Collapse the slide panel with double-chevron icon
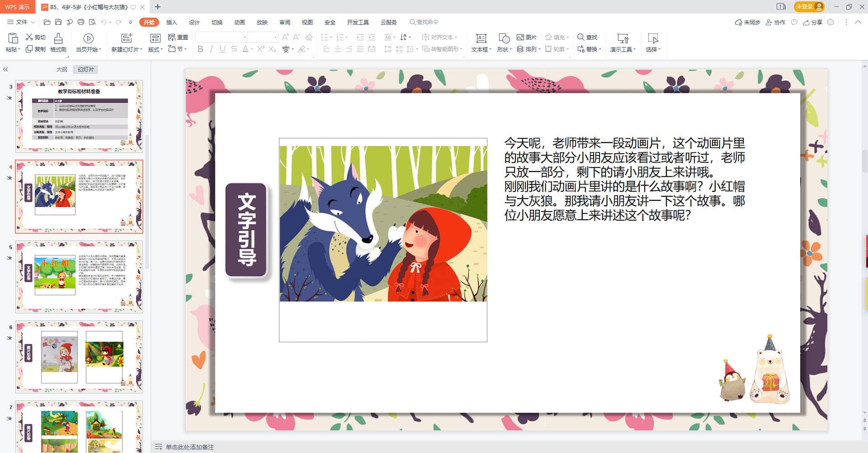Screen dimensions: 868x453 click(x=5, y=70)
